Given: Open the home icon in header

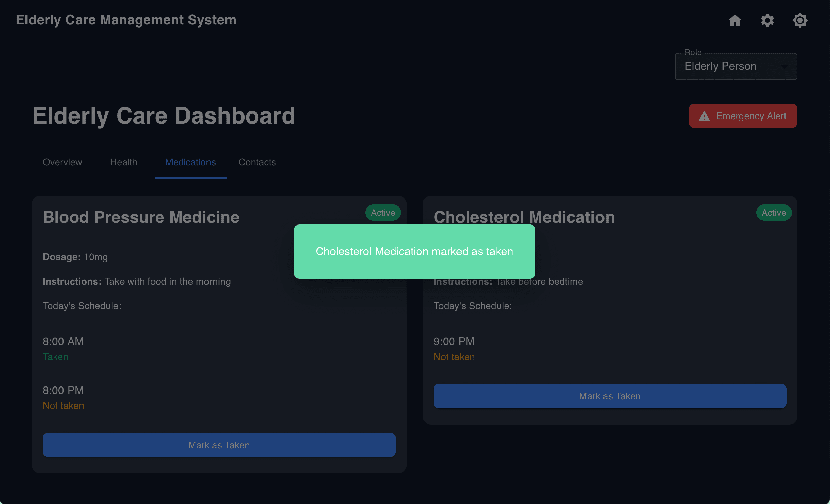Looking at the screenshot, I should coord(735,20).
